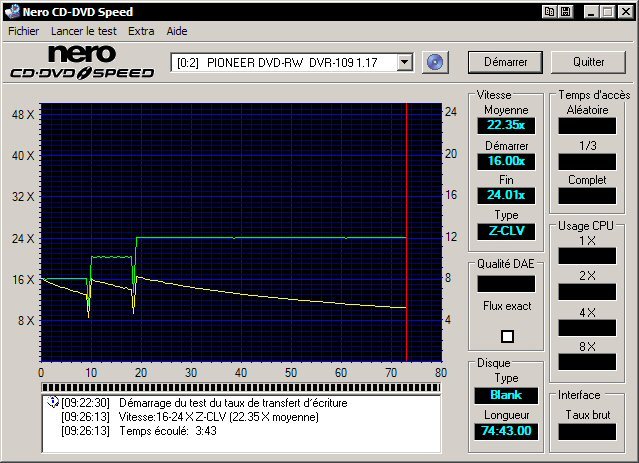Click the CPU usage 8X field
The image size is (639, 463).
tap(587, 362)
